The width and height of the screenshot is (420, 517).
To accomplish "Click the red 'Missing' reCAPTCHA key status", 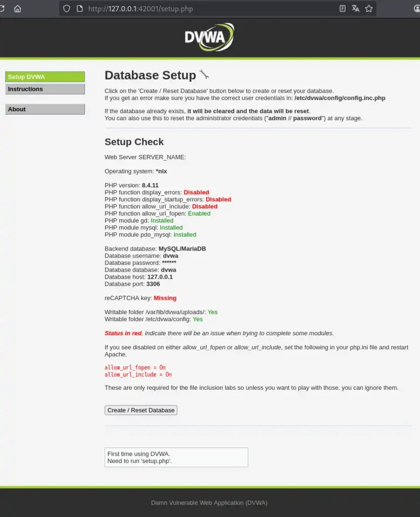I will coord(165,298).
